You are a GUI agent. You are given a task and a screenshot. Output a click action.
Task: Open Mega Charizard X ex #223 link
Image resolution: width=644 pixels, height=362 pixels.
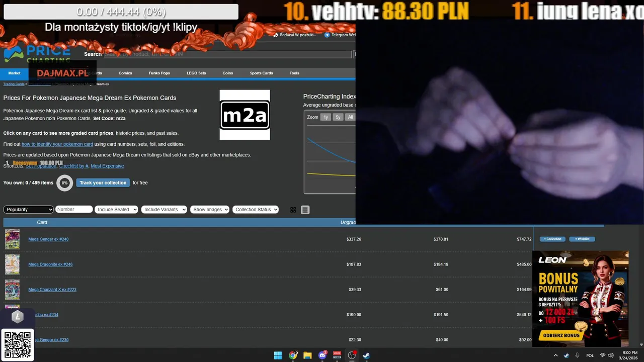tap(52, 290)
